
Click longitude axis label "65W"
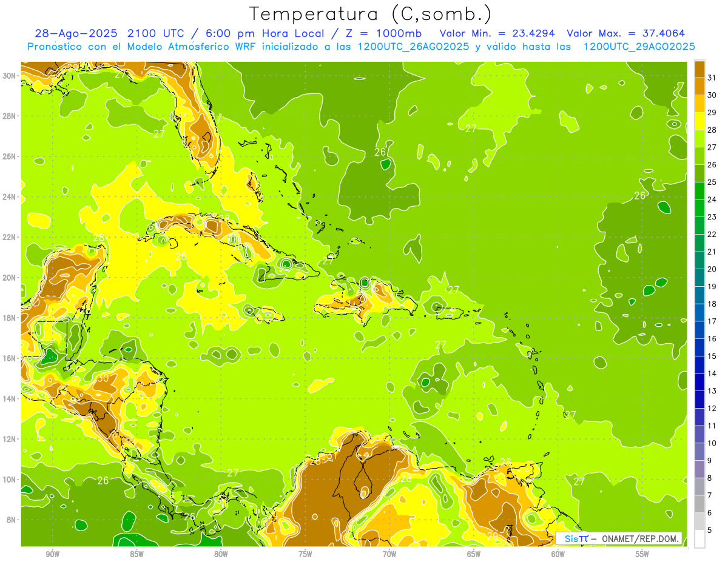pos(474,554)
